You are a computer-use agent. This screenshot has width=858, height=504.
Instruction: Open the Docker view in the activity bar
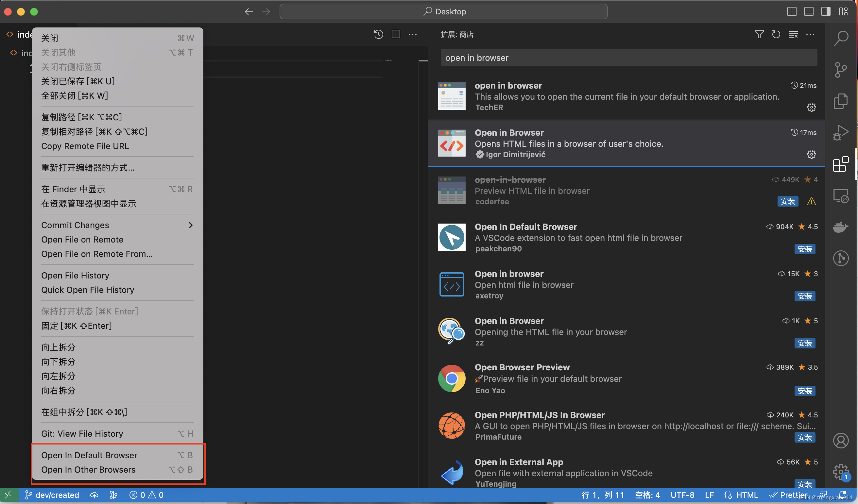tap(840, 227)
